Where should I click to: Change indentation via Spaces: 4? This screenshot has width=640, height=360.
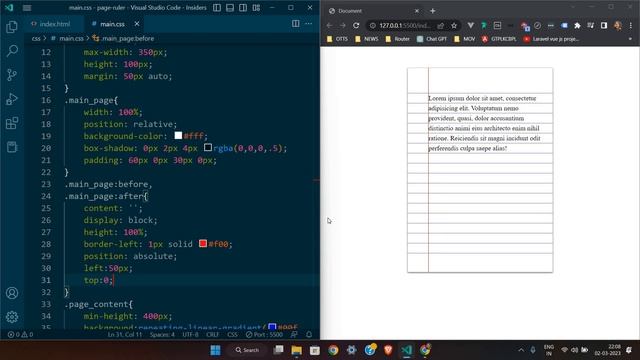click(x=162, y=335)
